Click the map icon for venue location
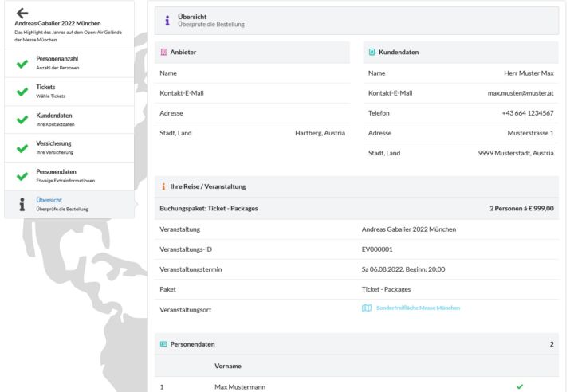This screenshot has width=574, height=392. pyautogui.click(x=367, y=308)
